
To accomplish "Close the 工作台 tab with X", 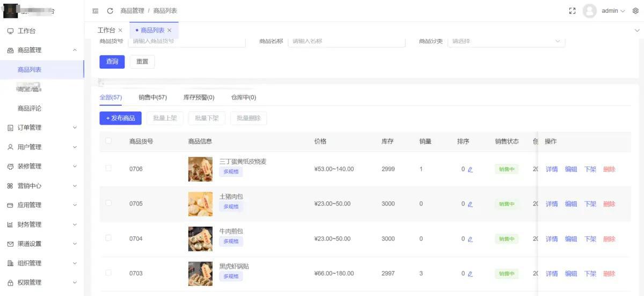I will pyautogui.click(x=120, y=31).
